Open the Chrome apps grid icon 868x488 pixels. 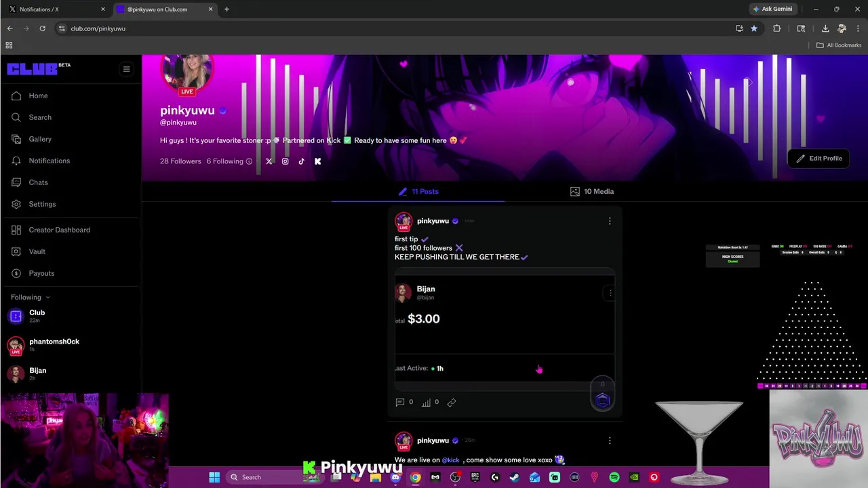9,45
